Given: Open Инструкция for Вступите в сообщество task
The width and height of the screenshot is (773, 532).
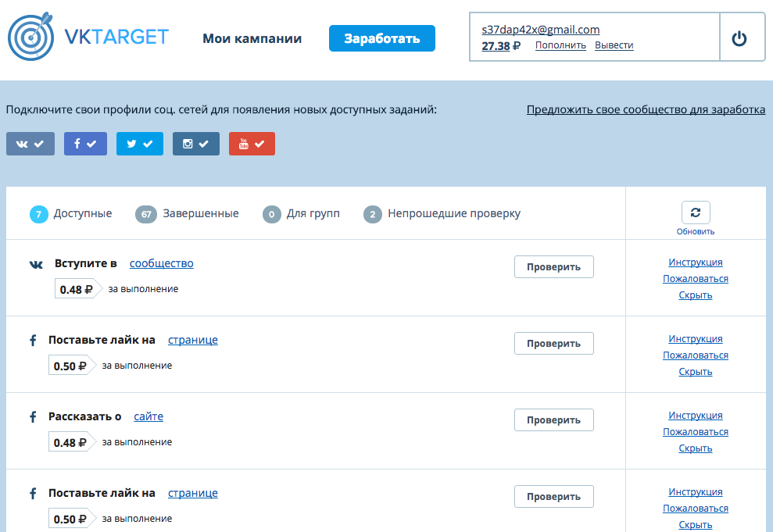Looking at the screenshot, I should tap(695, 262).
